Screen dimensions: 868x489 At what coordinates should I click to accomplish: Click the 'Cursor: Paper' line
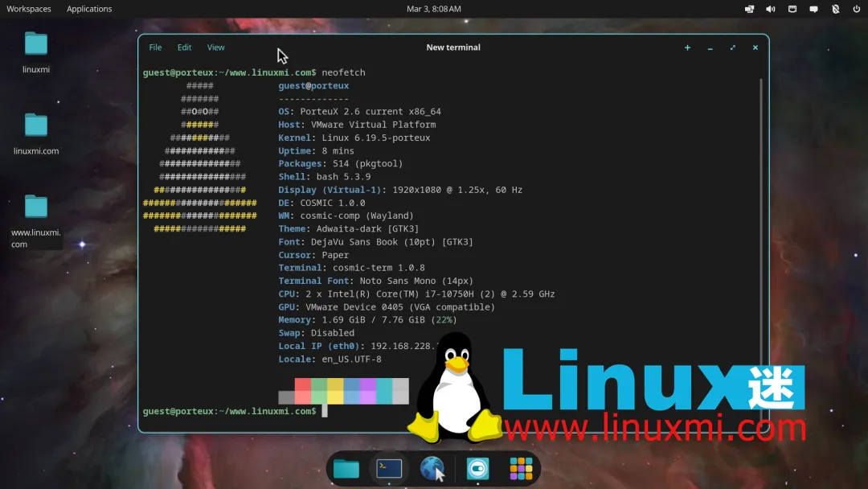(313, 255)
